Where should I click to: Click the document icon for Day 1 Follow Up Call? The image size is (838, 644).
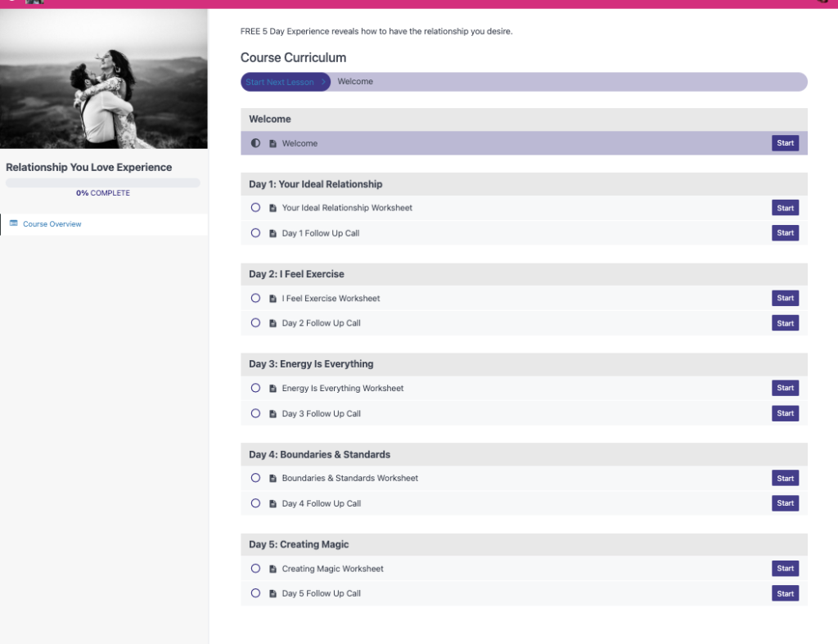273,233
